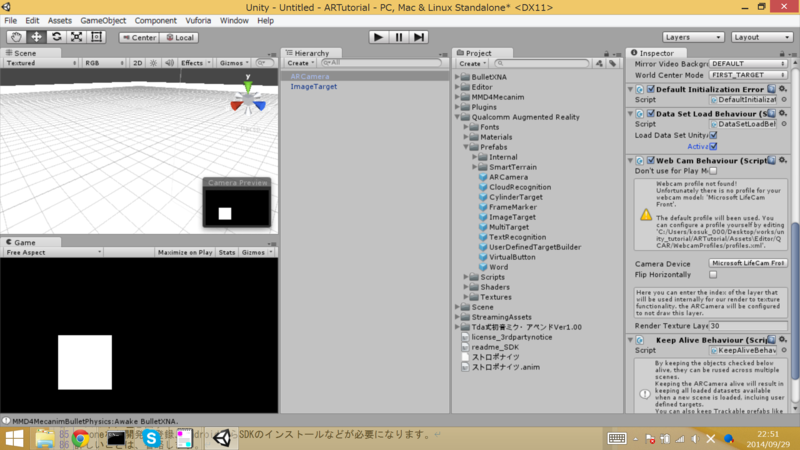Uncheck Load Data Set Unity checkbox

[713, 135]
